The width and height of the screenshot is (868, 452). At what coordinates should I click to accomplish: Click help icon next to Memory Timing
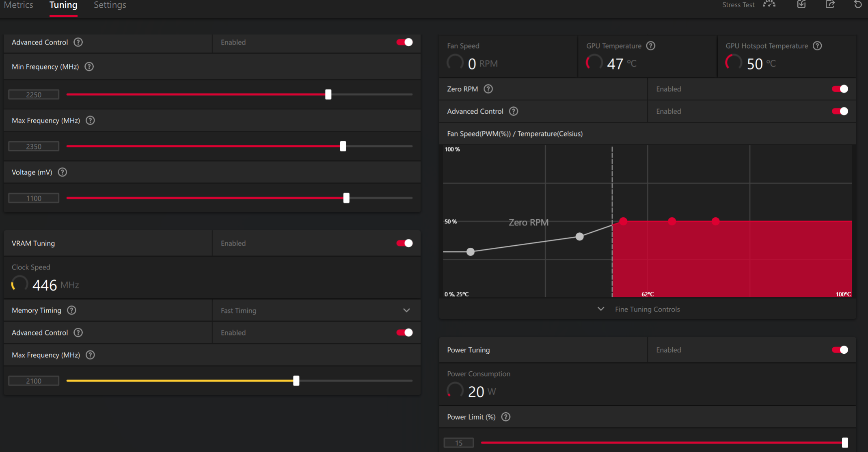[71, 310]
